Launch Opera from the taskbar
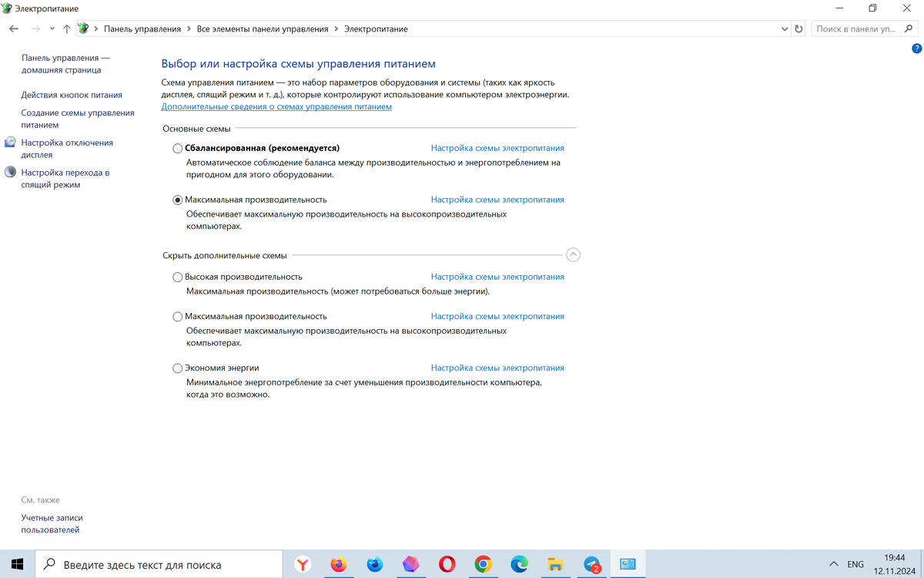 447,564
